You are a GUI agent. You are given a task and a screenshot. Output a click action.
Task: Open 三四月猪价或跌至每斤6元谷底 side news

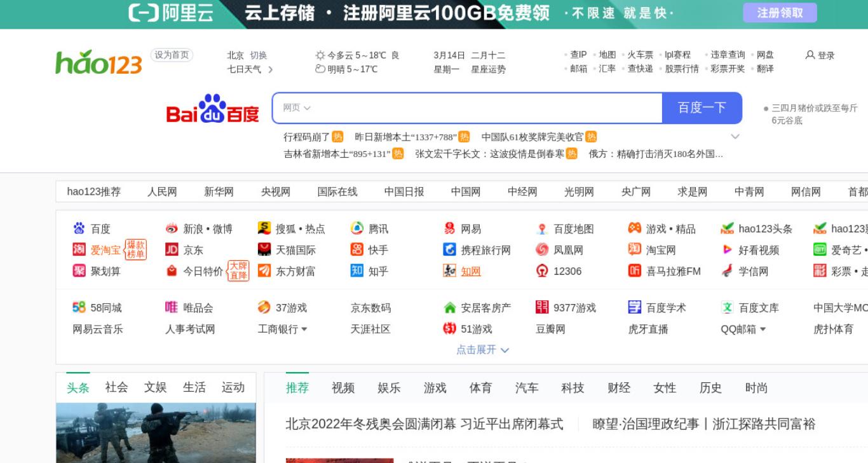(815, 114)
